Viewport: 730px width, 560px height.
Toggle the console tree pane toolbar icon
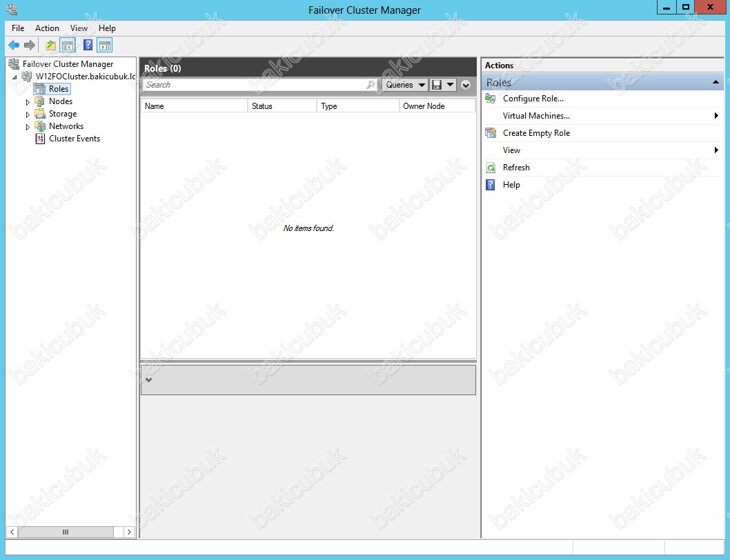pyautogui.click(x=68, y=45)
